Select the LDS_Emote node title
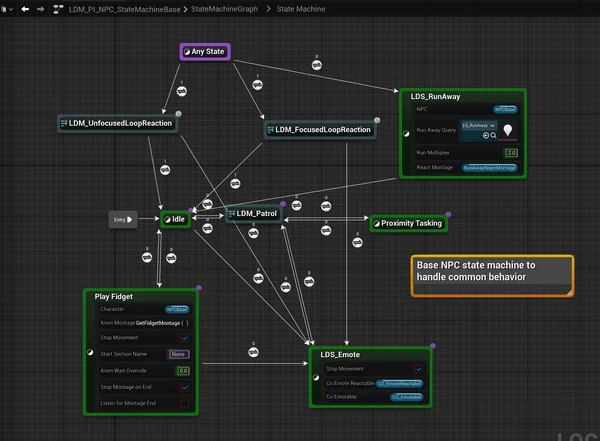 click(340, 355)
